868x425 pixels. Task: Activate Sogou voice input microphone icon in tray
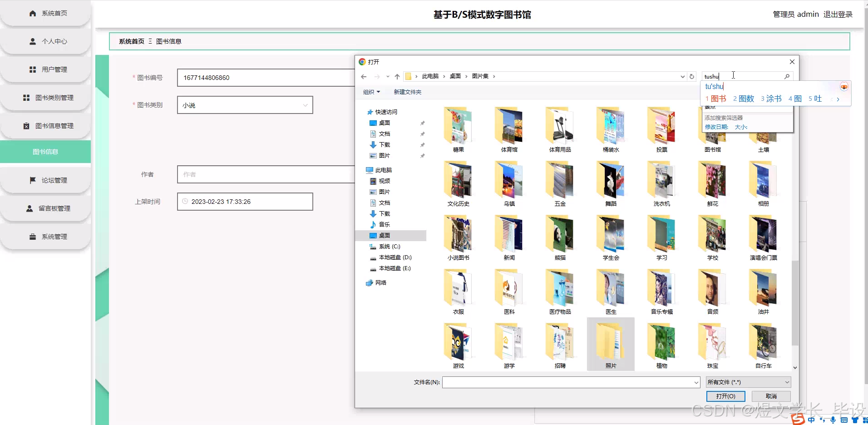(833, 420)
